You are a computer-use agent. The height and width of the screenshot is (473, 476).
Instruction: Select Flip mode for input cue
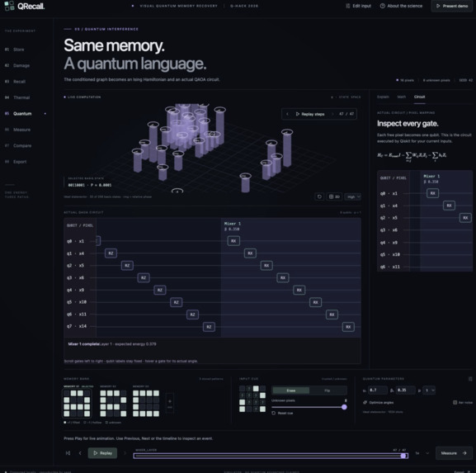coord(328,390)
